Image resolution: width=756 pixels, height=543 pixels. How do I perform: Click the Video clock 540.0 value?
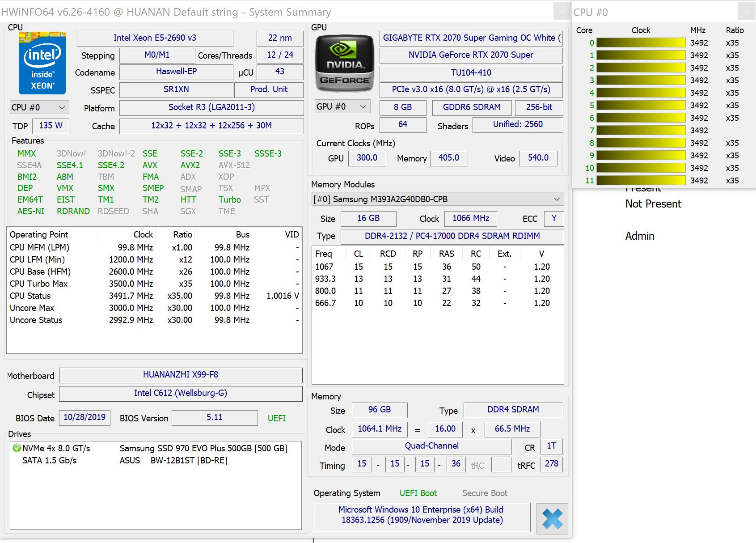[538, 158]
